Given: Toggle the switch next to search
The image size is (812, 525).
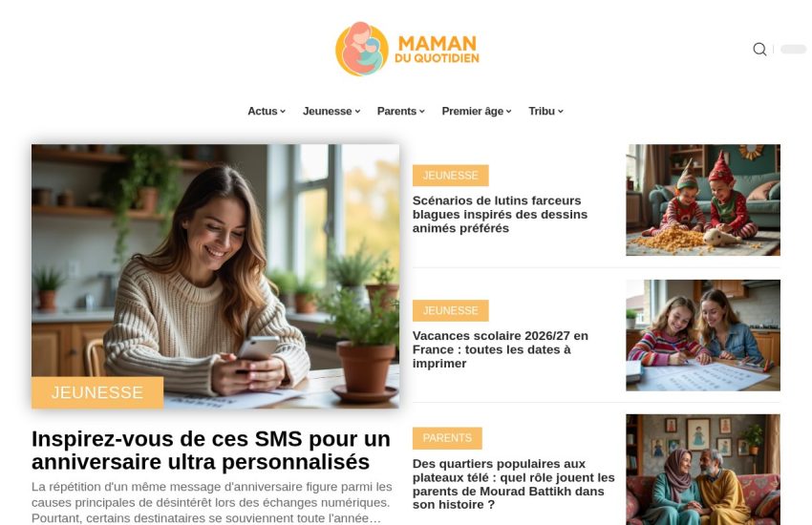Looking at the screenshot, I should (793, 49).
